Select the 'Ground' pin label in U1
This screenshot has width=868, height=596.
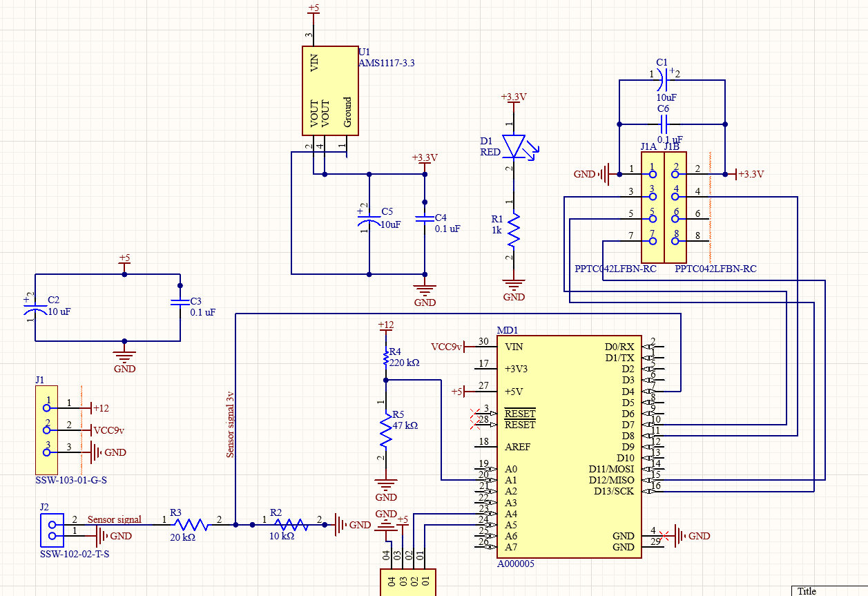(347, 113)
